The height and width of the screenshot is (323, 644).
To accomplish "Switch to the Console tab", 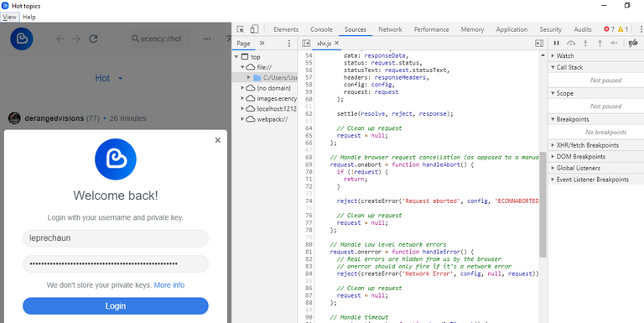I will pyautogui.click(x=321, y=29).
